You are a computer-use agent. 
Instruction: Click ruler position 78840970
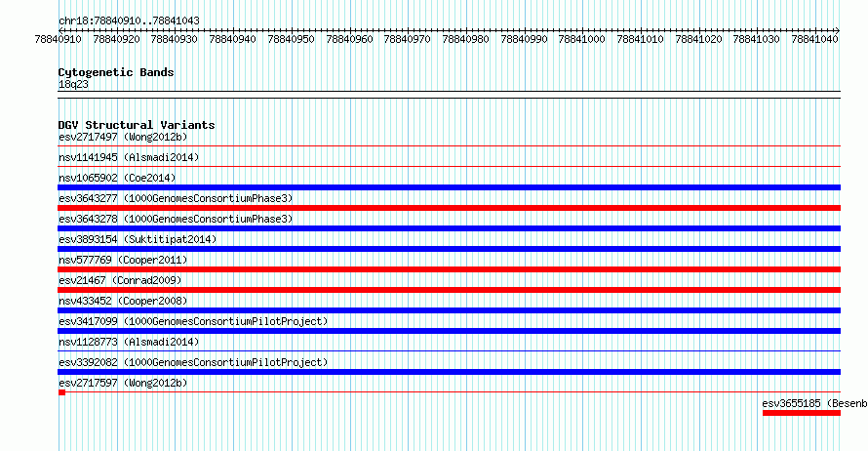[408, 39]
